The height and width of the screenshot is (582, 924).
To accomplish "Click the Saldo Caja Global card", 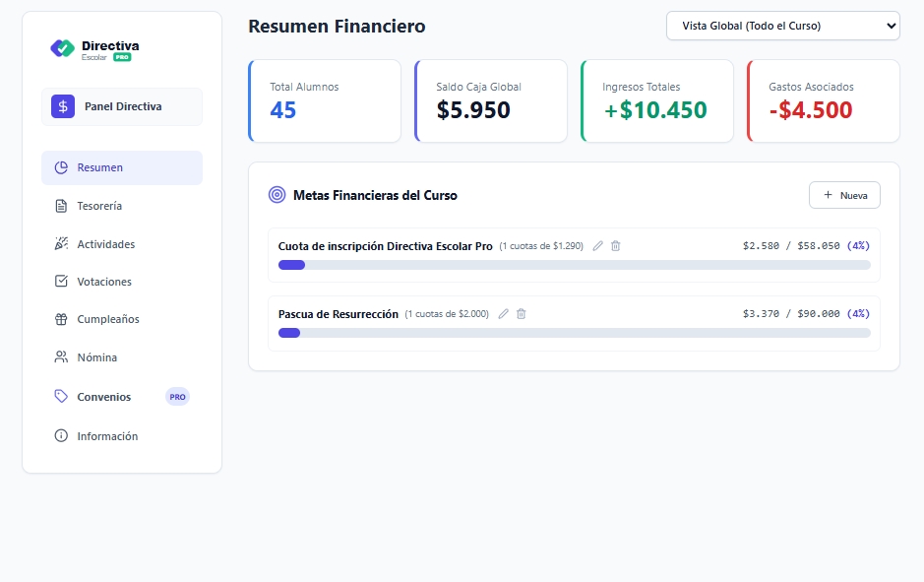I will coord(490,100).
